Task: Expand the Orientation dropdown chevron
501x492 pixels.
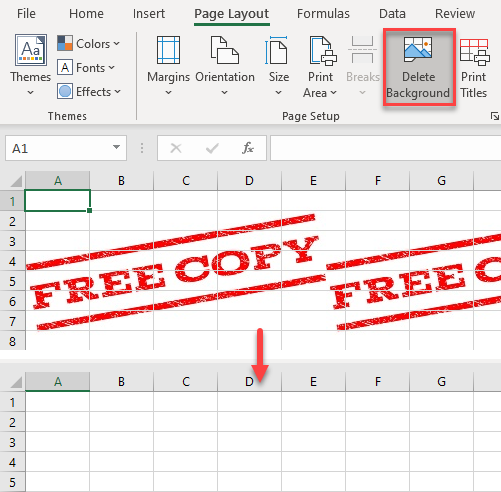Action: point(225,92)
